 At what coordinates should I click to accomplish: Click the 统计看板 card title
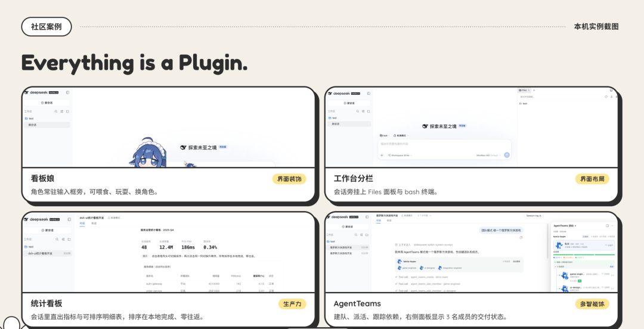point(47,303)
